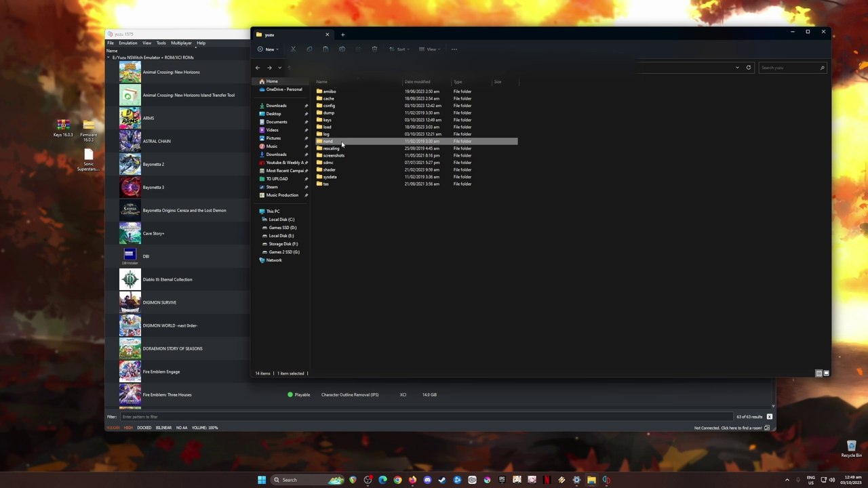Click the Delete trash icon in Explorer

point(374,49)
